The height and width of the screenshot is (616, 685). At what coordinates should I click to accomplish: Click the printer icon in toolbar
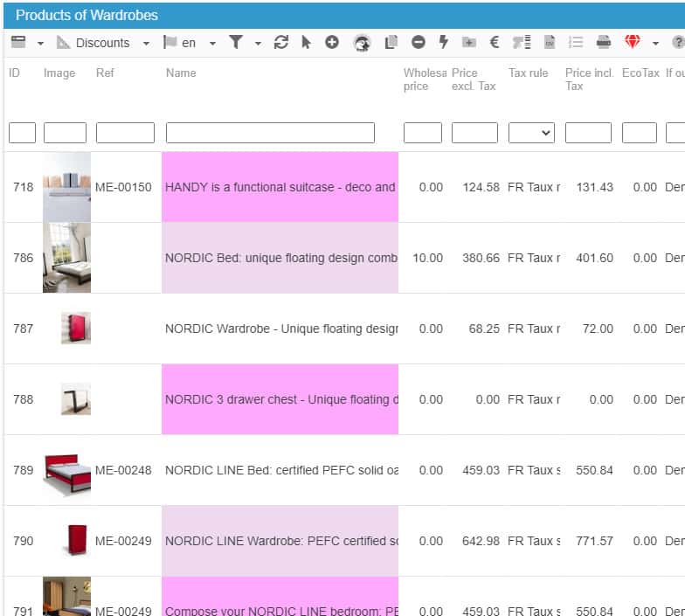[604, 42]
